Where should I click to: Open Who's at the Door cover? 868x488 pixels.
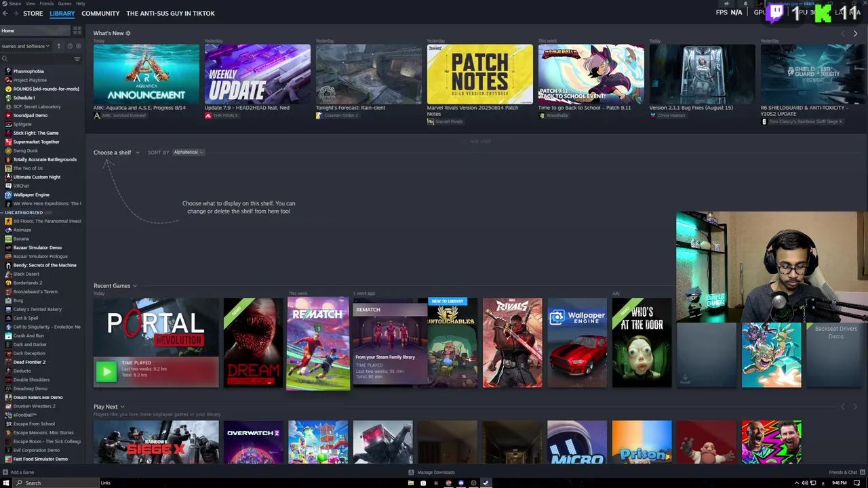tap(642, 343)
